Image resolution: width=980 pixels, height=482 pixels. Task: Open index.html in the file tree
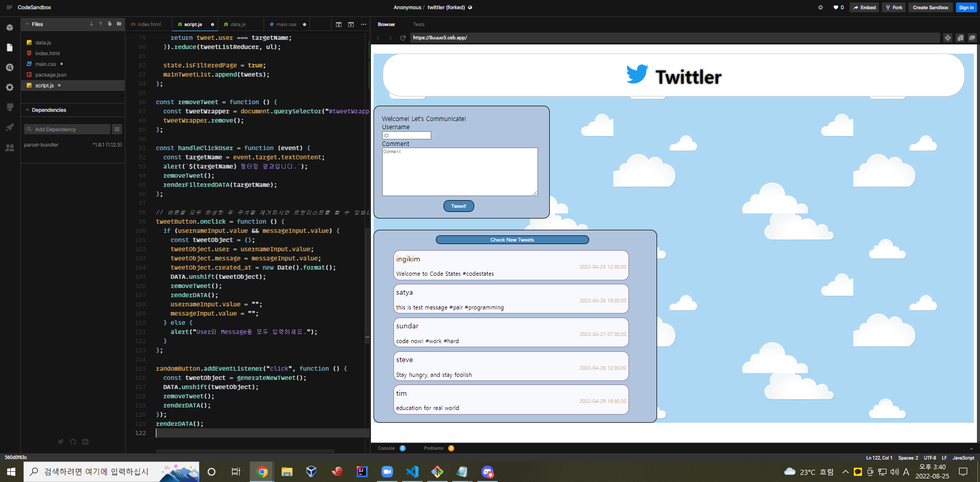(73, 53)
